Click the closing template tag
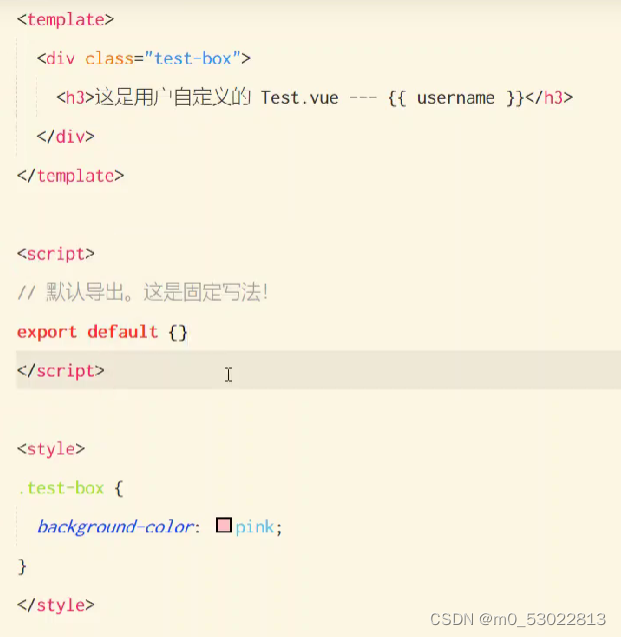This screenshot has width=621, height=637. (x=70, y=176)
